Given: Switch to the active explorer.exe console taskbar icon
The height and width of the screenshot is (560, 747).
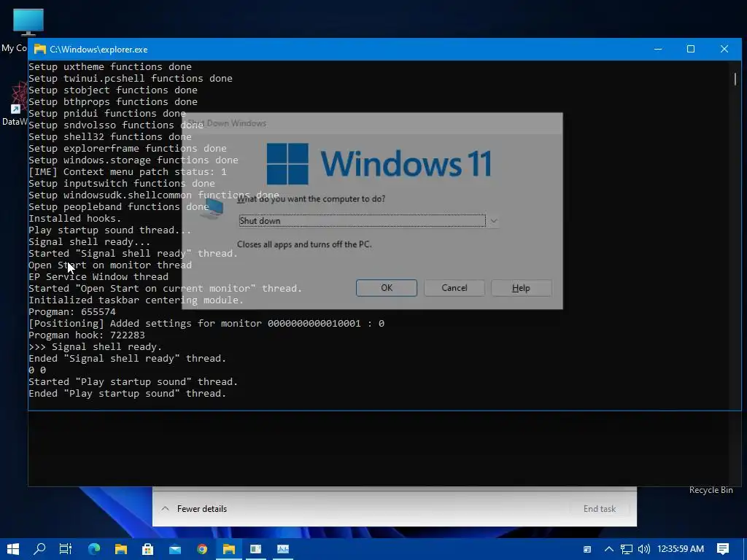Looking at the screenshot, I should click(228, 548).
